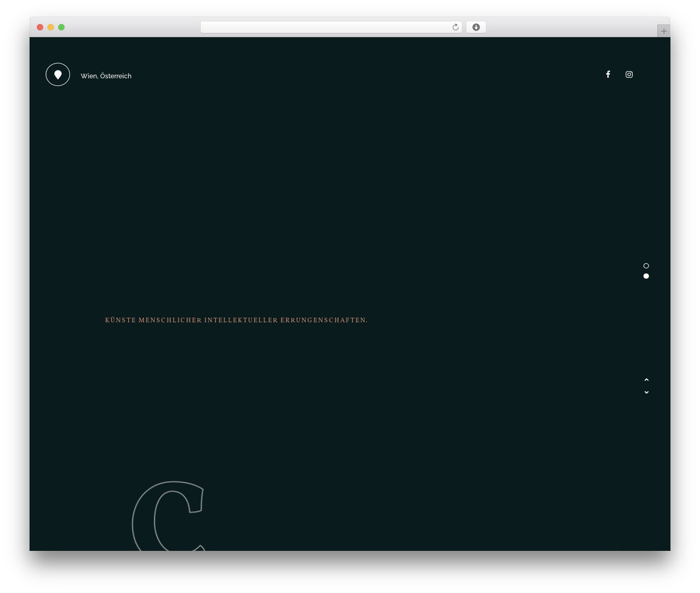The height and width of the screenshot is (593, 700).
Task: Click the word INTELLEKTUELLER in the tagline
Action: (x=241, y=320)
